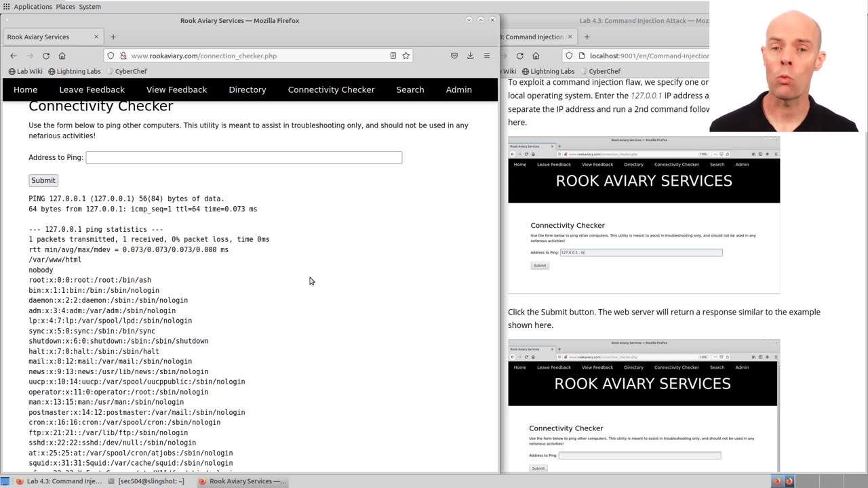Screen dimensions: 868x488
Task: Open the Downloads panel in Rook Aviary window
Action: [x=470, y=56]
